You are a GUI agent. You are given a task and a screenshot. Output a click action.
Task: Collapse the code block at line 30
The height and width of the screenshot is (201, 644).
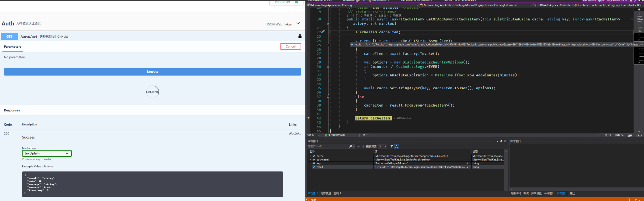point(328,67)
